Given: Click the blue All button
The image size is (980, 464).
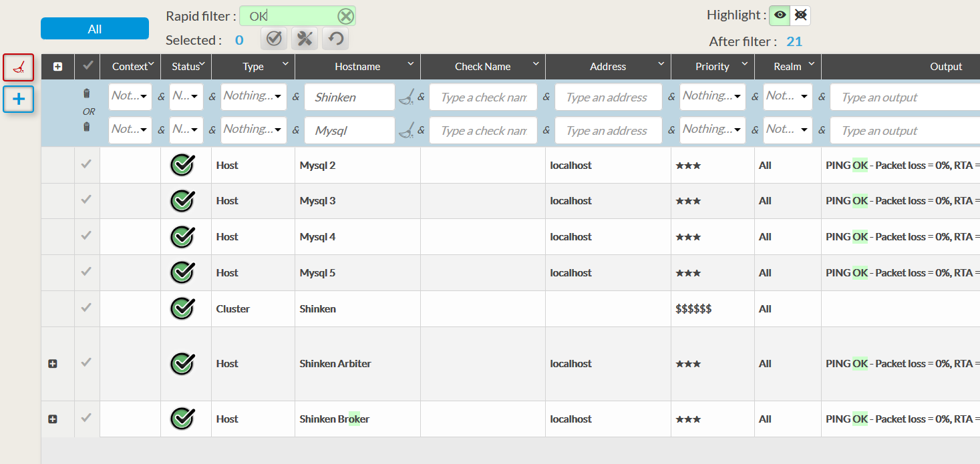Looking at the screenshot, I should pos(95,29).
